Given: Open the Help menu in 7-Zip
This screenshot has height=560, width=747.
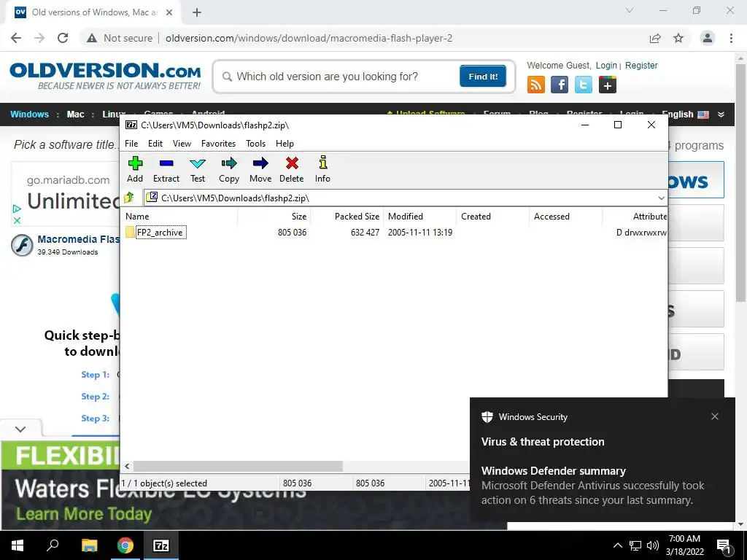Looking at the screenshot, I should click(285, 144).
